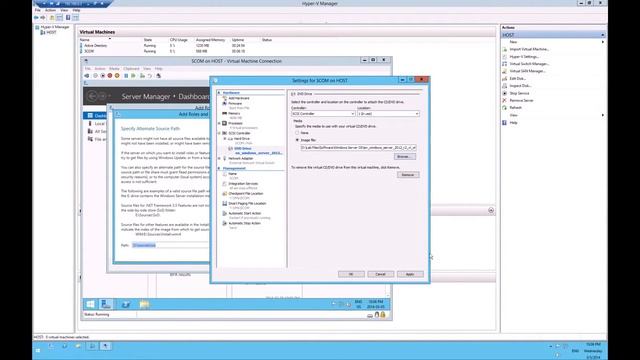
Task: Click Refresh in Actions pane
Action: tap(516, 108)
